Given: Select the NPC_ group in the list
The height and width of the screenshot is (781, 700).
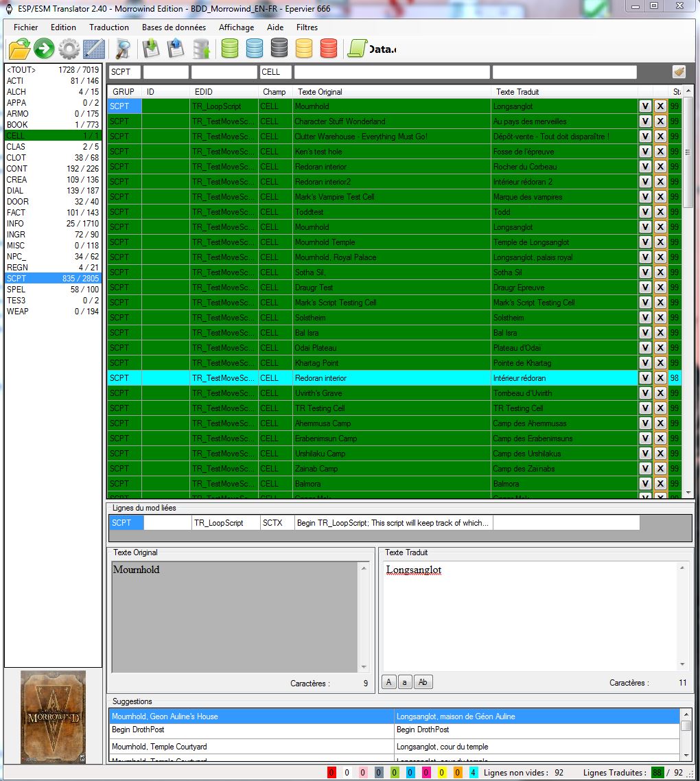Looking at the screenshot, I should point(53,256).
